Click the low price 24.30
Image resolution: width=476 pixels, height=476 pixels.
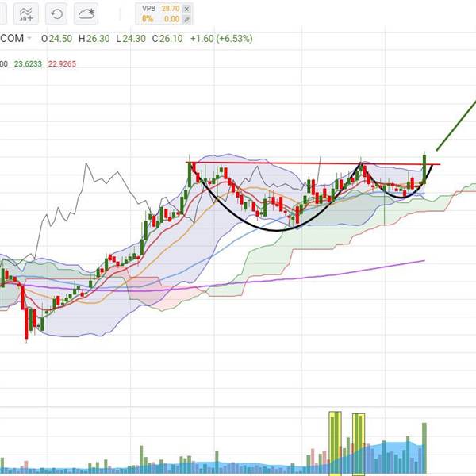(x=134, y=39)
